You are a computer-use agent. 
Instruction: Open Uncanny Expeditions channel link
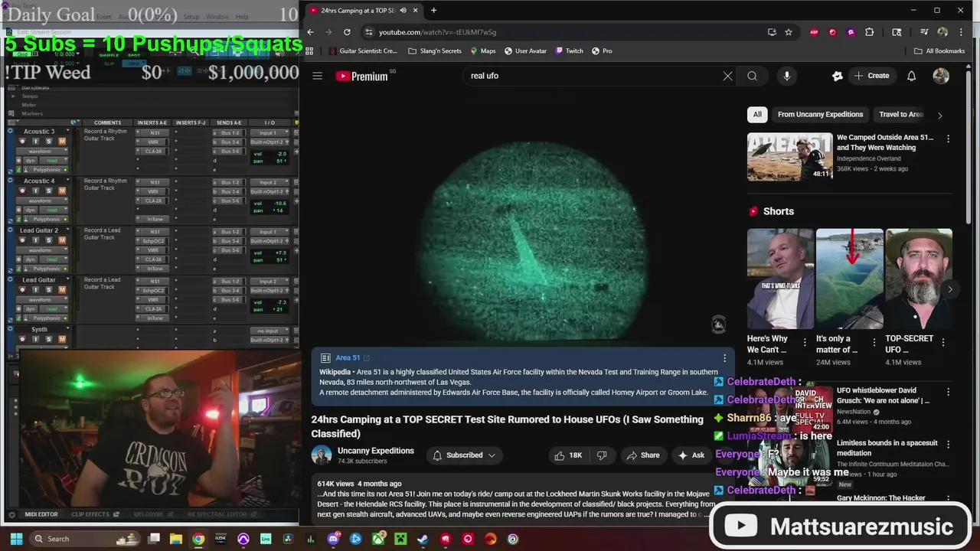[375, 451]
